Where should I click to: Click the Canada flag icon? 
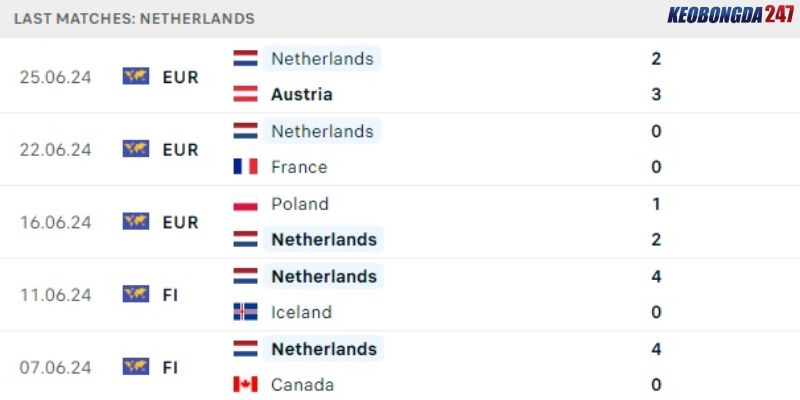pos(245,384)
